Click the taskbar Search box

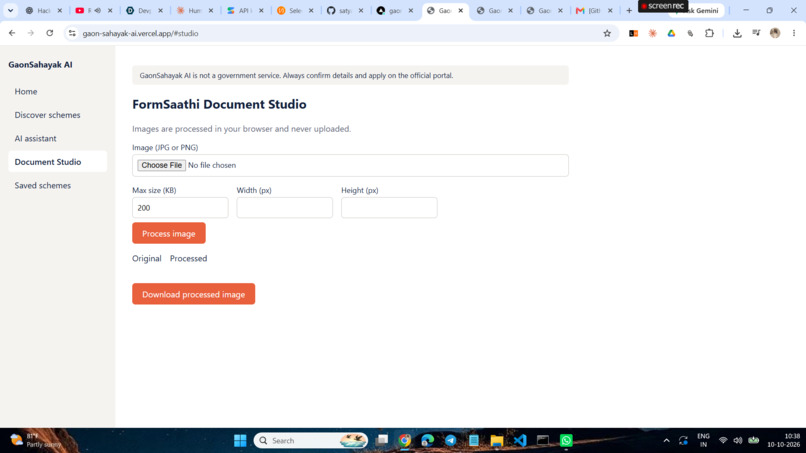[x=310, y=441]
